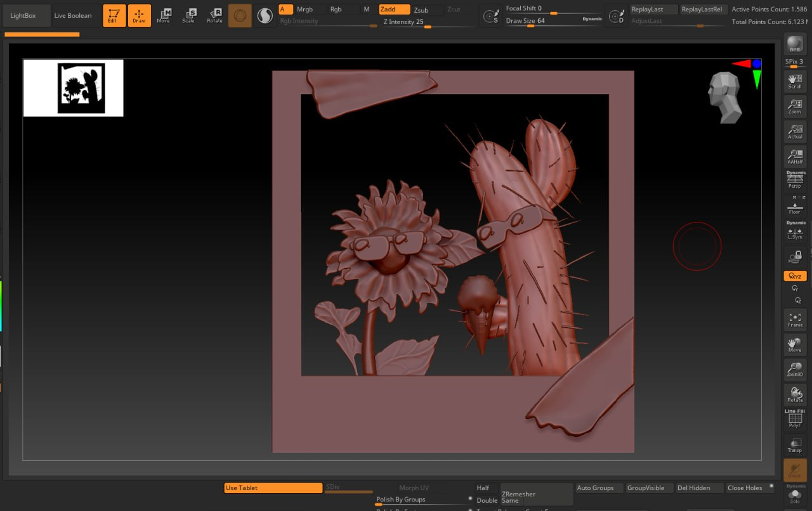Enable Mrgb material and color mode

(310, 10)
